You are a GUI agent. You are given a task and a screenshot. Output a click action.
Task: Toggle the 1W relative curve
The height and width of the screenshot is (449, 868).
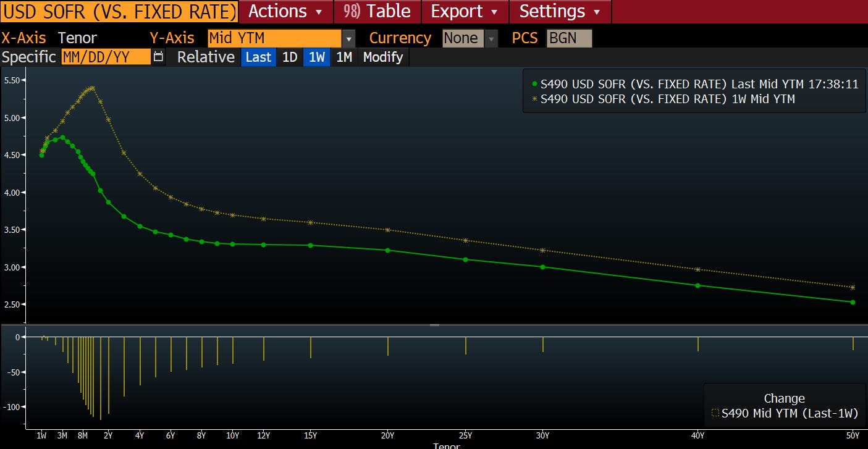(x=317, y=57)
